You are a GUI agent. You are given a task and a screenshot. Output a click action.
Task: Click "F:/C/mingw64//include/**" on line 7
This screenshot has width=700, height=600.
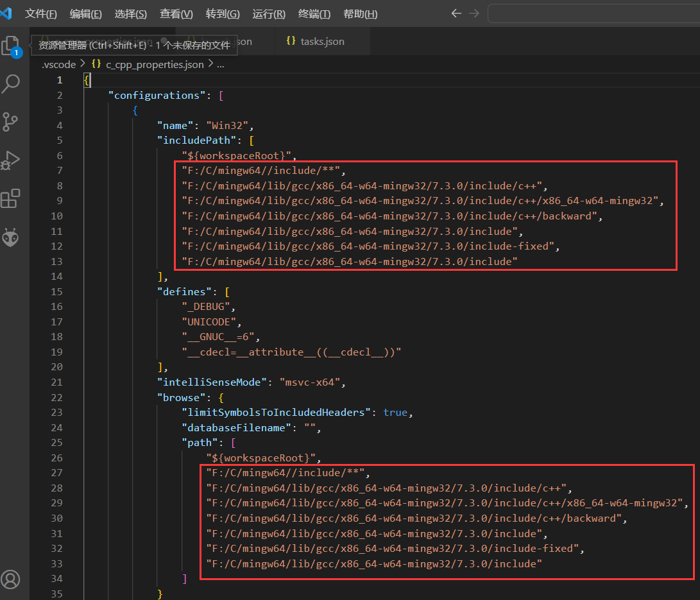click(260, 171)
